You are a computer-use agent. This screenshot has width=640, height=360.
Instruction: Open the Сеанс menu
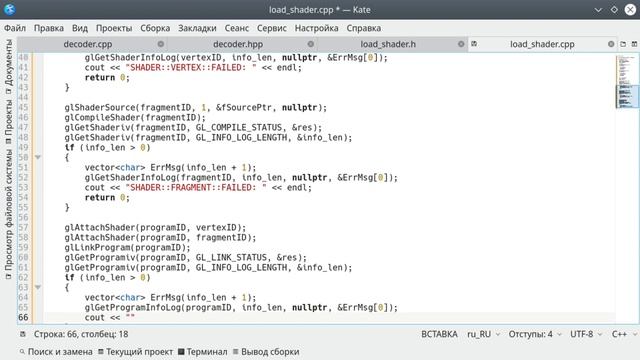coord(237,28)
